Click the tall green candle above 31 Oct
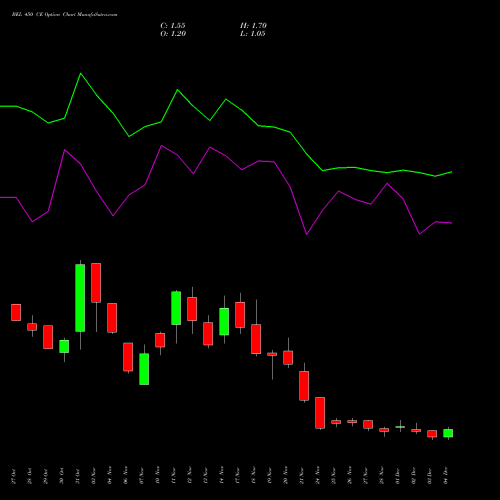The height and width of the screenshot is (500, 500). pyautogui.click(x=80, y=298)
